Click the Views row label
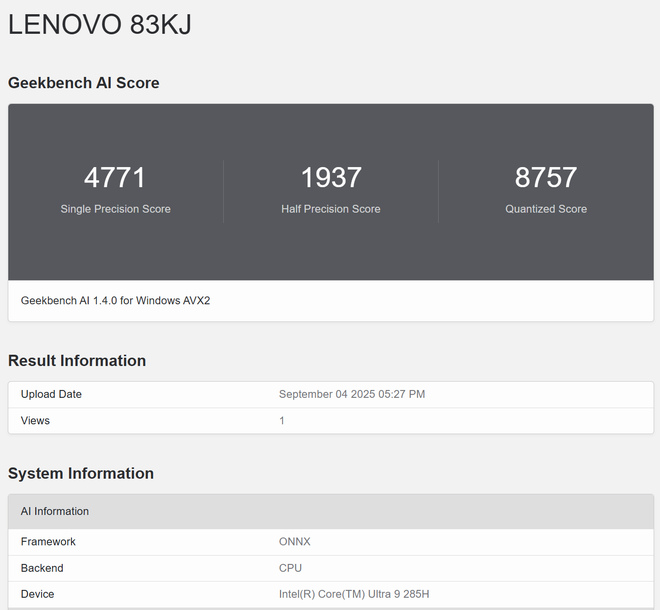The height and width of the screenshot is (610, 660). pos(35,421)
